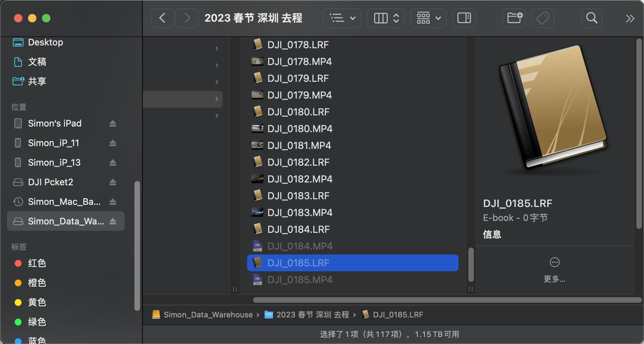The width and height of the screenshot is (644, 344).
Task: Click the Edit Tags toolbar icon
Action: [x=542, y=18]
